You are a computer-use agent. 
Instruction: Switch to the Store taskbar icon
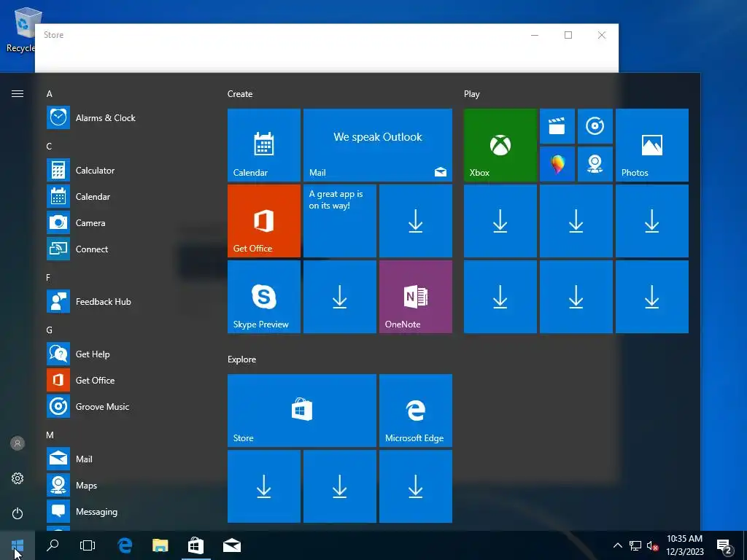[196, 545]
